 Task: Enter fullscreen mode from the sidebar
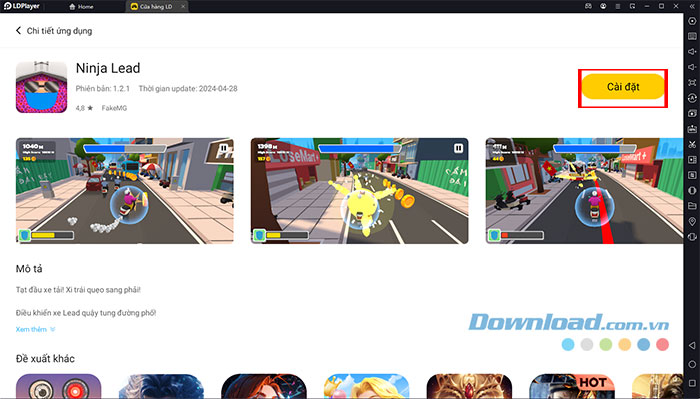click(x=692, y=83)
